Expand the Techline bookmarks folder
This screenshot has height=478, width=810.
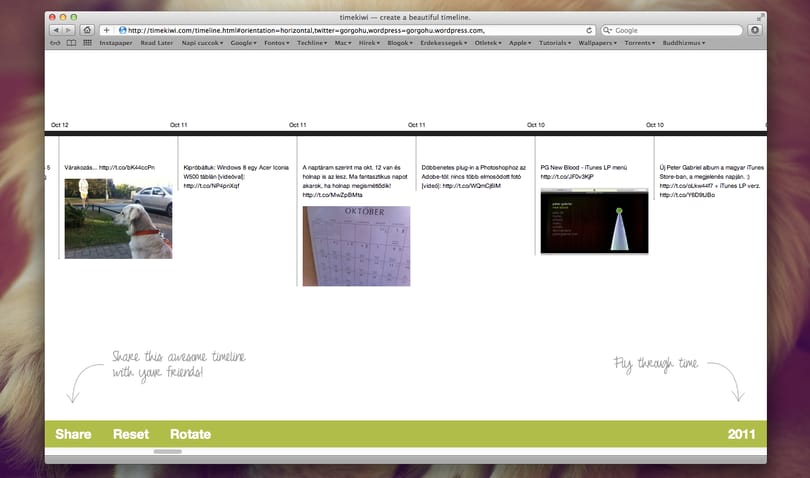point(311,43)
